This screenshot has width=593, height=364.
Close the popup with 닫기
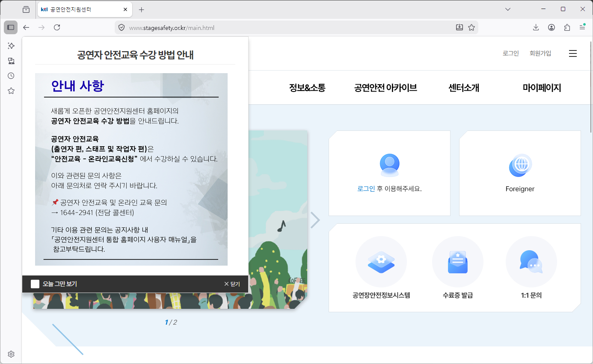tap(232, 284)
